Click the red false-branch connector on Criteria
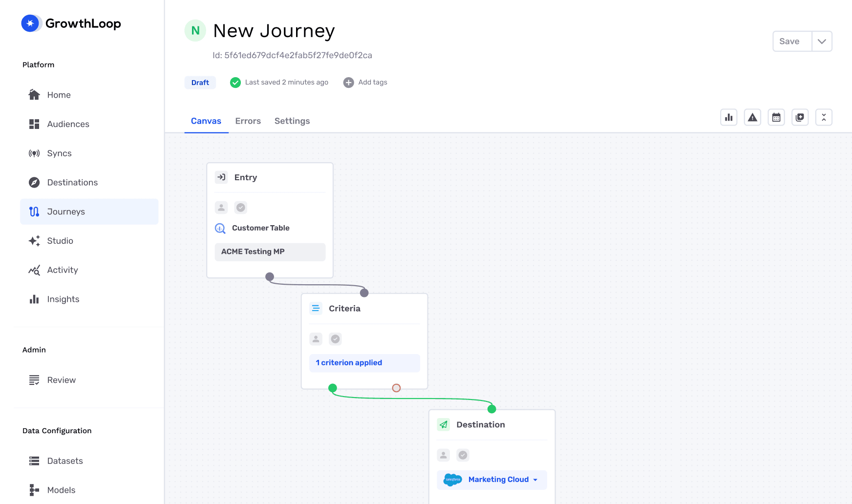Viewport: 852px width, 504px height. 396,388
